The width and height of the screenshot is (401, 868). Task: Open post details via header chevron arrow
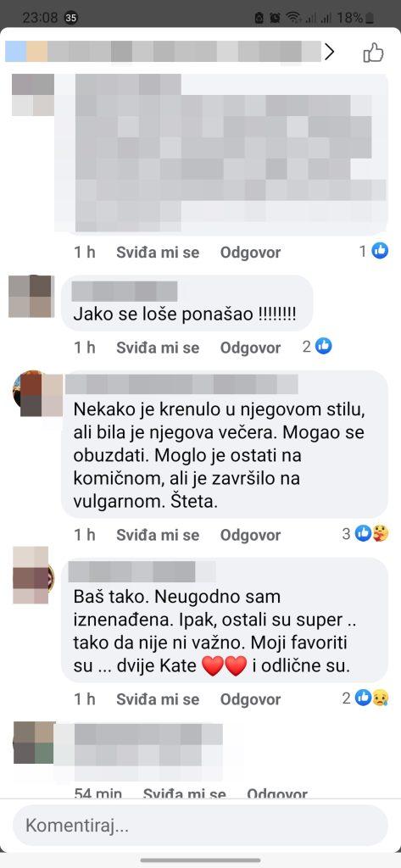(x=330, y=52)
